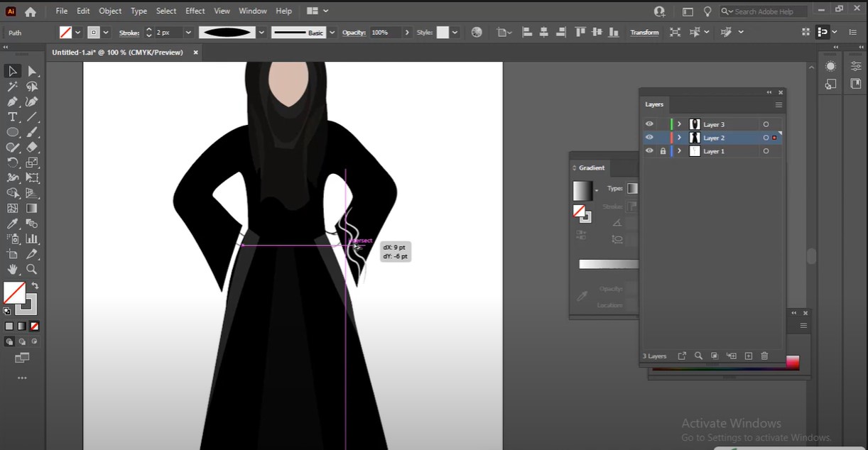Select the Type tool

[x=13, y=117]
